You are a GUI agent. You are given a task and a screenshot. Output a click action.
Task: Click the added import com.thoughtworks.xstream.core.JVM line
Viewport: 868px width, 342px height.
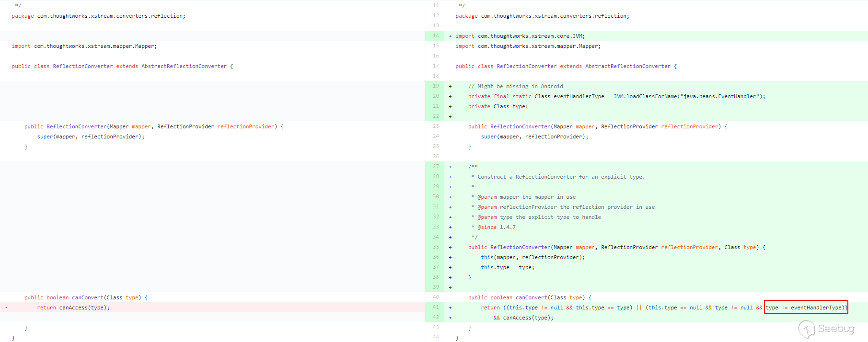(520, 36)
